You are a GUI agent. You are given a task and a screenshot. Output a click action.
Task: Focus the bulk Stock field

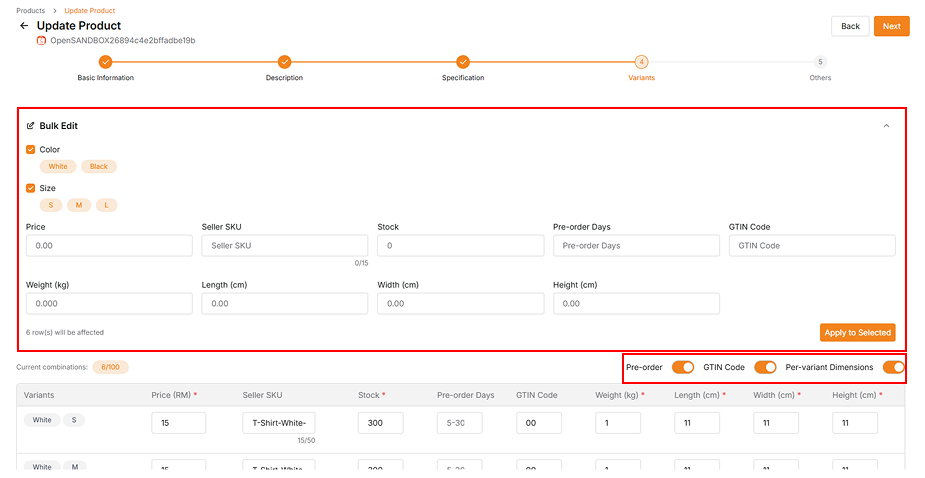(x=461, y=245)
